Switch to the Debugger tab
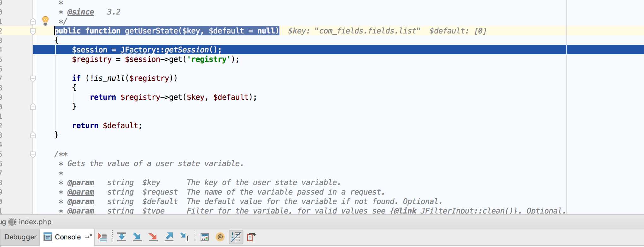Viewport: 644px width, 247px height. click(x=20, y=237)
